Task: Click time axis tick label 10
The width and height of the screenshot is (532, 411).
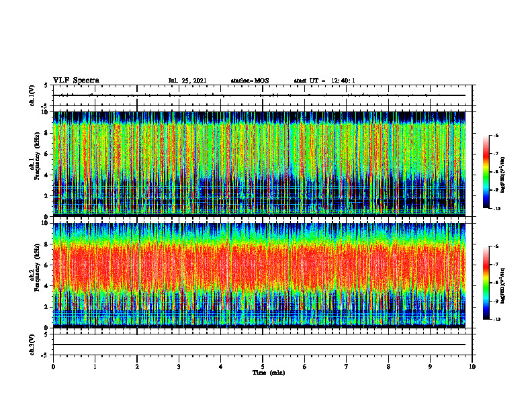Action: [x=472, y=367]
